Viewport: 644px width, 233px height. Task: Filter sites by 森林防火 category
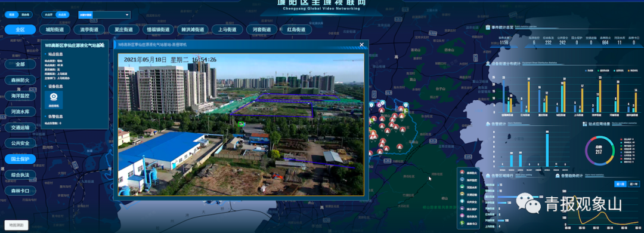[20, 80]
